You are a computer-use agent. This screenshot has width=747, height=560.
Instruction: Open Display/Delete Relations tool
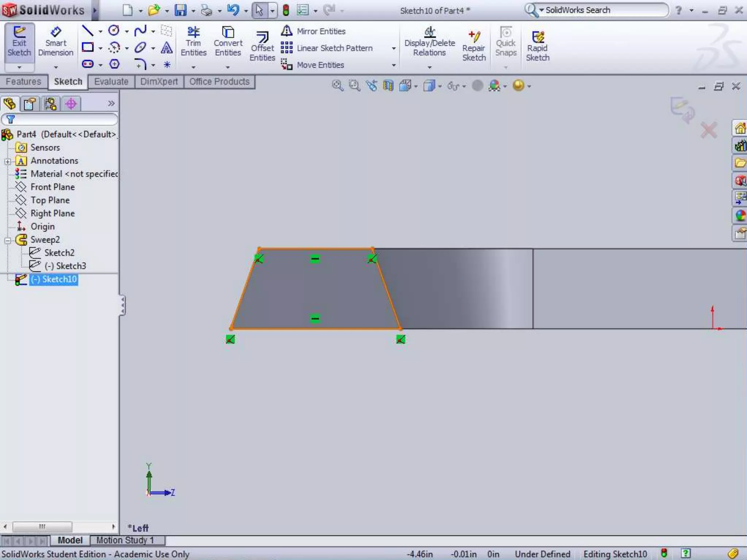[x=430, y=41]
